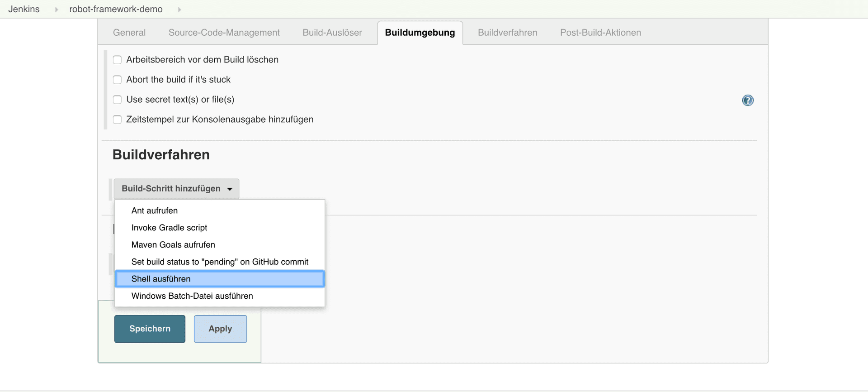Go to the Post-Build-Aktionen tab
This screenshot has height=392, width=868.
(x=600, y=33)
